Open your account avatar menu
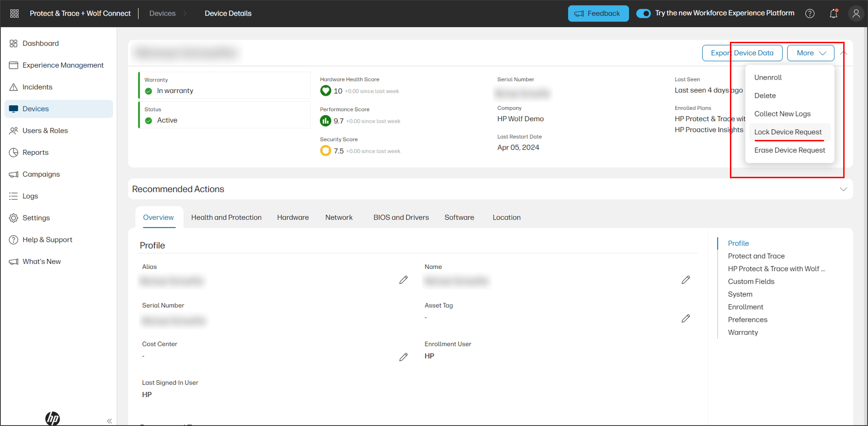Screen dimensions: 868x426 856,13
